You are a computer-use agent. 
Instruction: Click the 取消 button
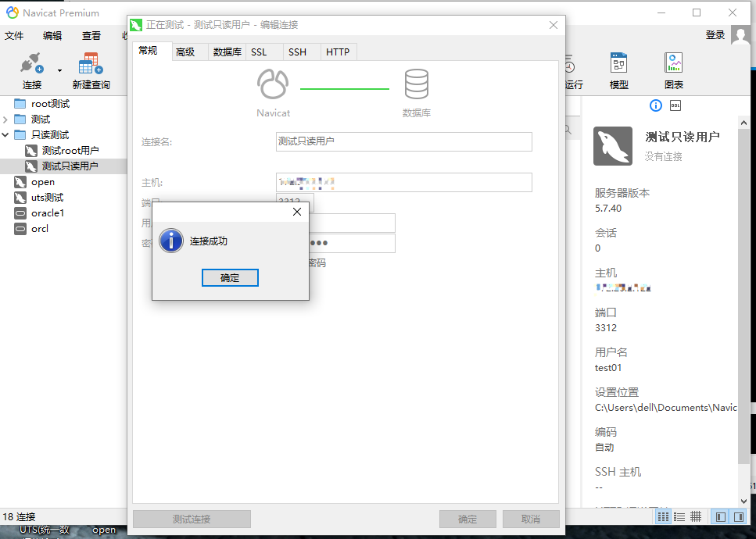click(531, 519)
